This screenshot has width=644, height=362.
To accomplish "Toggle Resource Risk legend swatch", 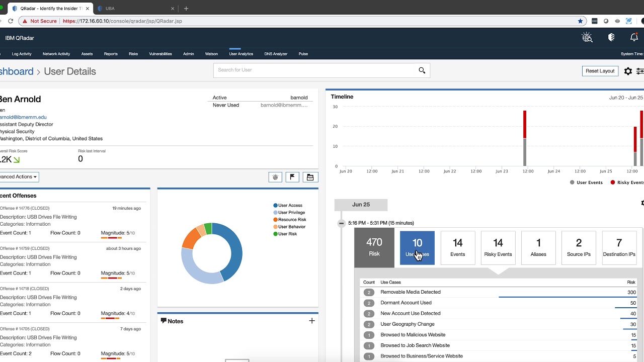I will (x=276, y=220).
